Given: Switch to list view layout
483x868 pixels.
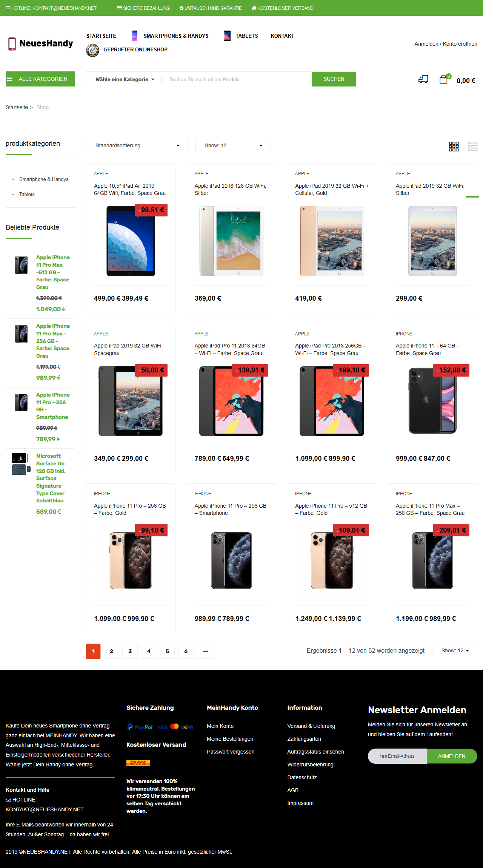Looking at the screenshot, I should pos(472,147).
